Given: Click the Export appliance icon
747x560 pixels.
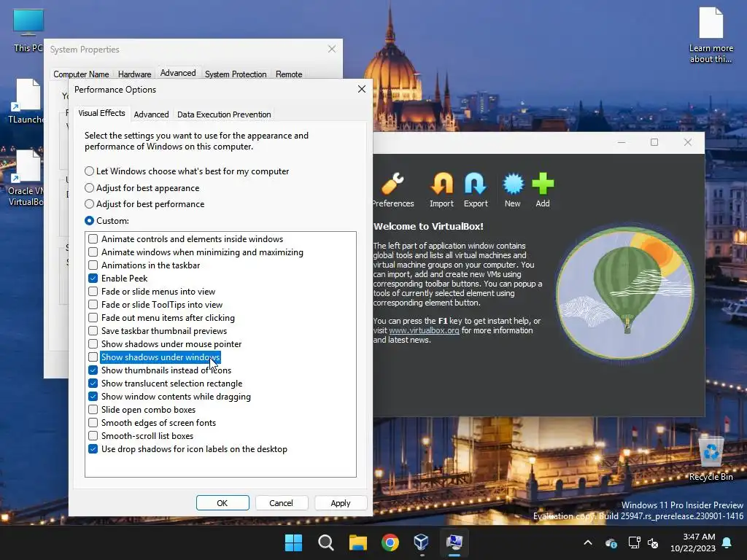Looking at the screenshot, I should tap(476, 190).
